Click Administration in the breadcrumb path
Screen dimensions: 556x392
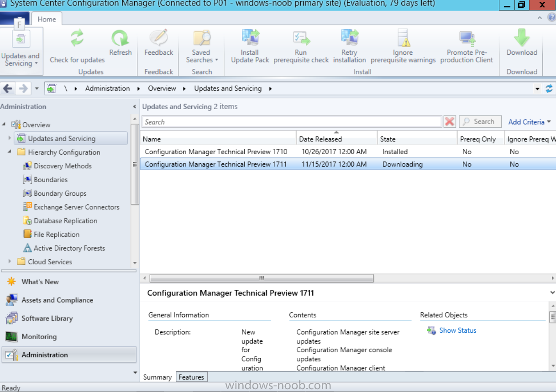[107, 89]
